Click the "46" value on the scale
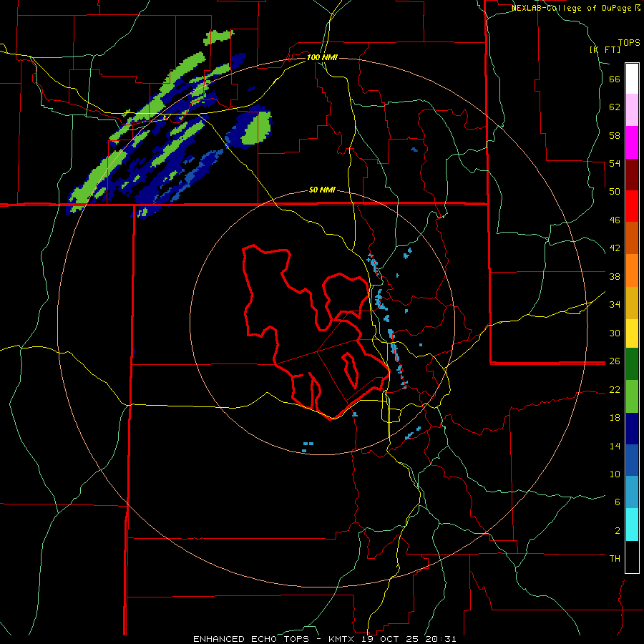Image resolution: width=644 pixels, height=644 pixels. [x=615, y=220]
